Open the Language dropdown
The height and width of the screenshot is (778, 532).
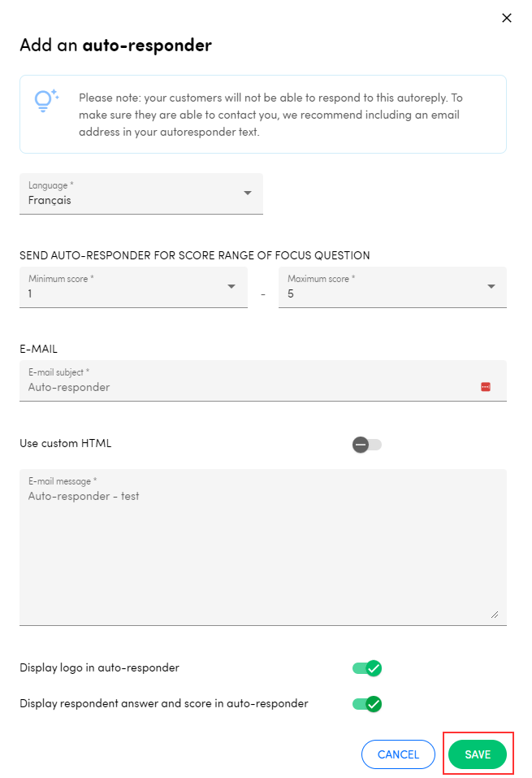point(141,193)
